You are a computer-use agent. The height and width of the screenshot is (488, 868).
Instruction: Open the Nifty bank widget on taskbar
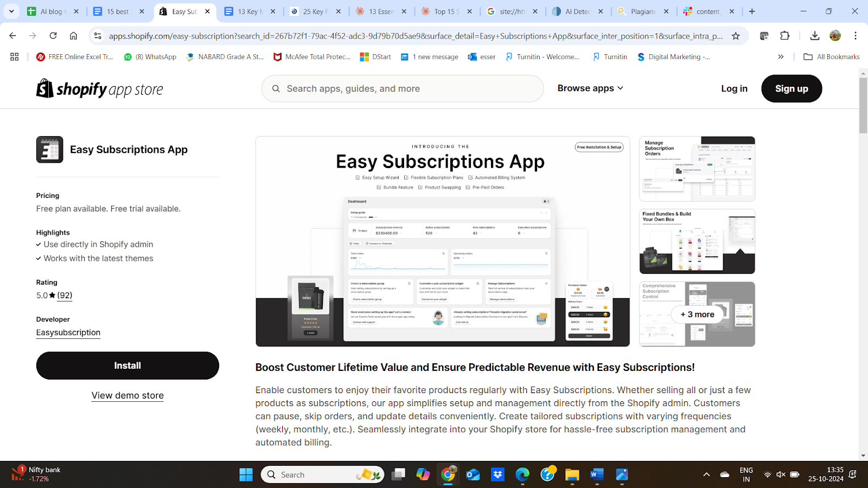point(37,474)
